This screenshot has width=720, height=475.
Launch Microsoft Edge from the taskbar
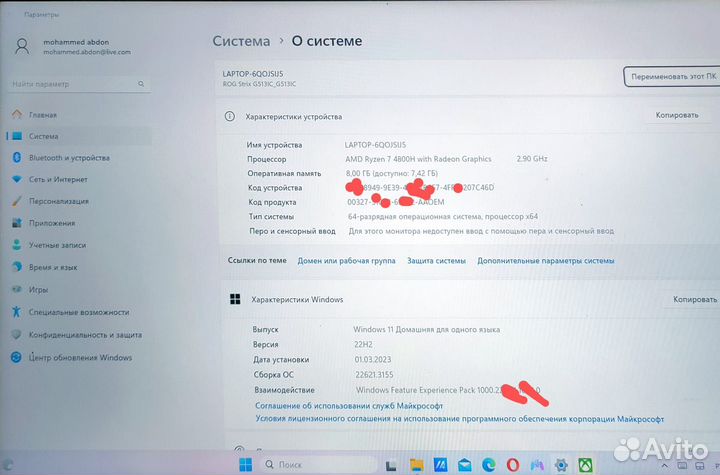click(489, 465)
